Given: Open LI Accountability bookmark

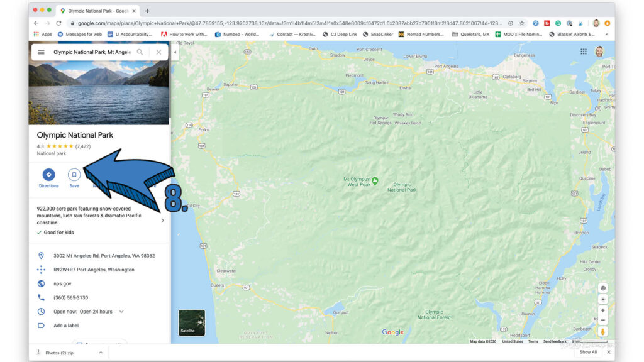Looking at the screenshot, I should pyautogui.click(x=130, y=35).
